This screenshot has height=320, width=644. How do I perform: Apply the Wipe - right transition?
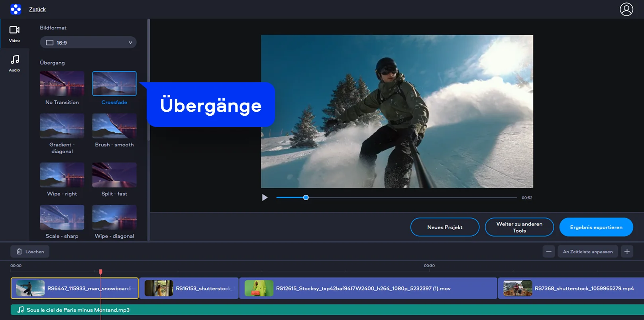[62, 175]
